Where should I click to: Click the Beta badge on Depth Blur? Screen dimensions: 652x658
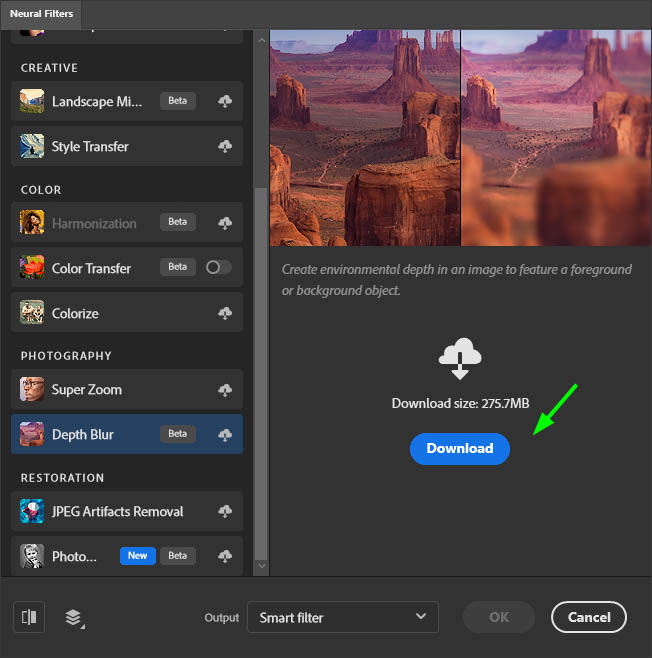pos(177,433)
